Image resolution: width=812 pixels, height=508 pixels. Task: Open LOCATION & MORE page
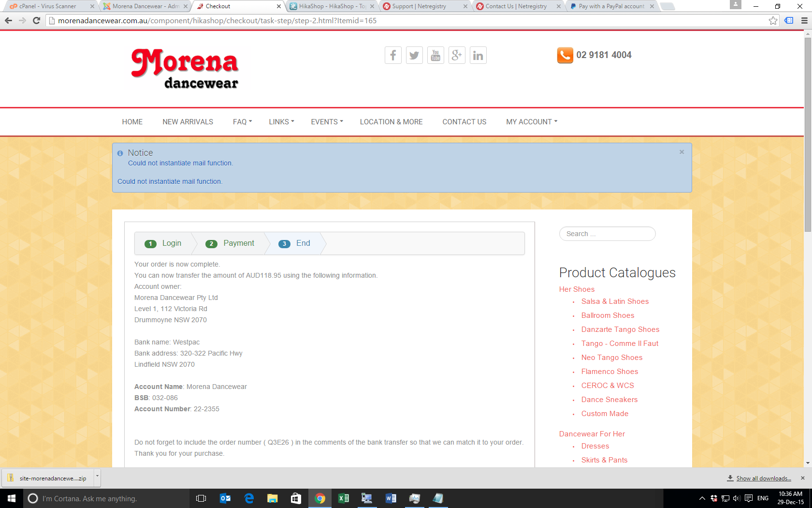391,122
